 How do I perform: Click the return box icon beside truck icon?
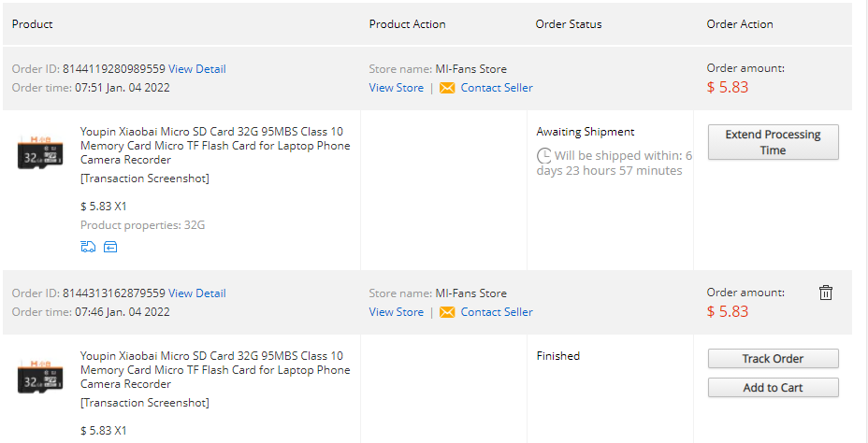[110, 247]
